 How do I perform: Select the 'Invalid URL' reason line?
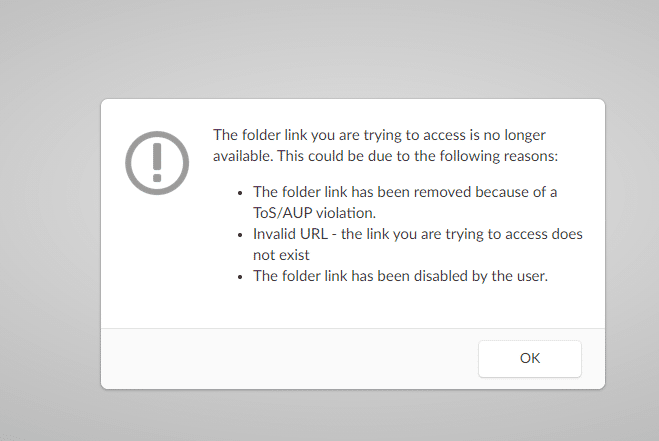click(x=417, y=243)
